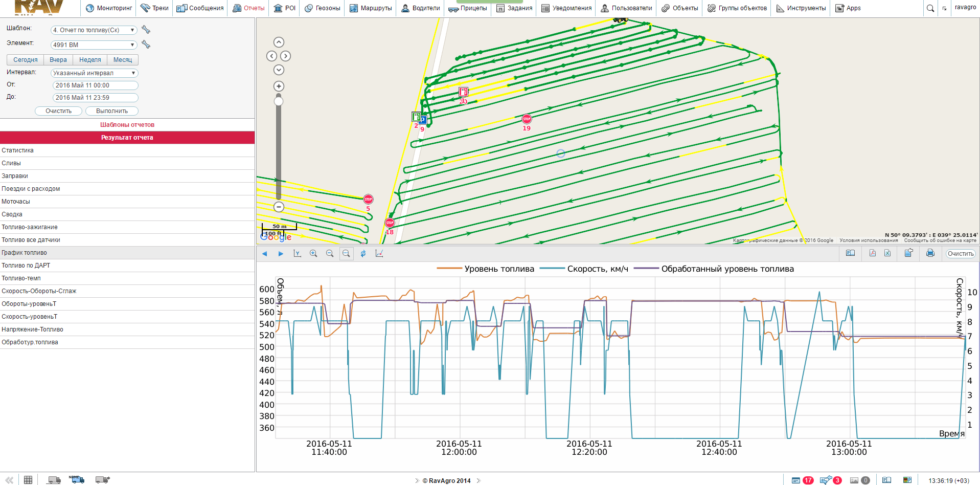
Task: Click the search magnifier icon in top bar
Action: coord(930,8)
